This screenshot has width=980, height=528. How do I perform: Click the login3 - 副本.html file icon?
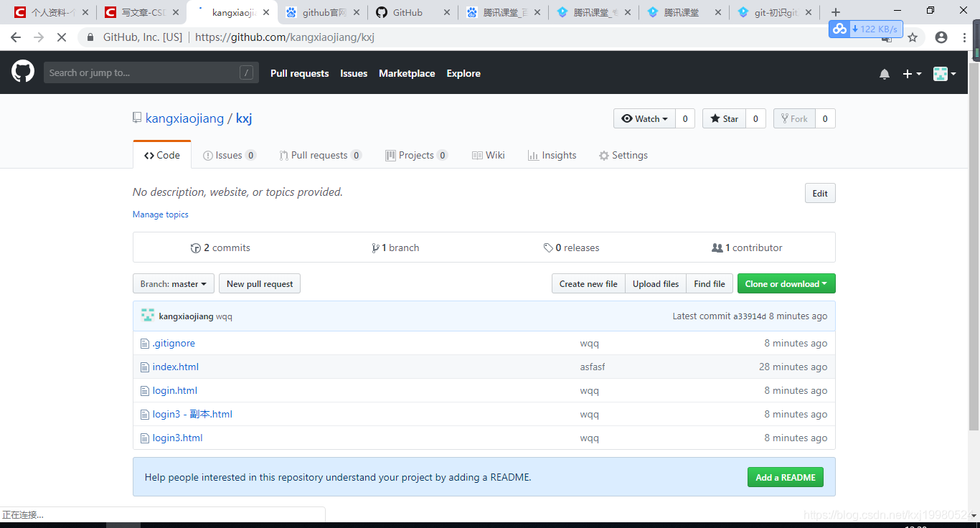[145, 415]
